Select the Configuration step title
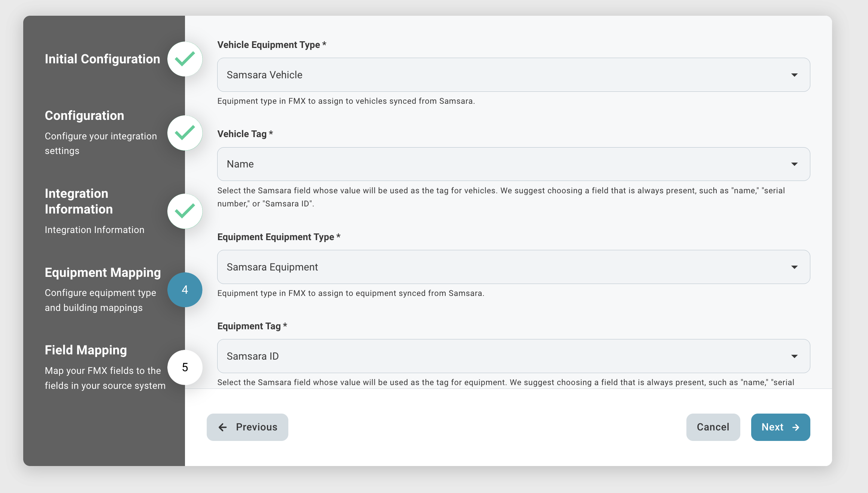 pyautogui.click(x=84, y=116)
